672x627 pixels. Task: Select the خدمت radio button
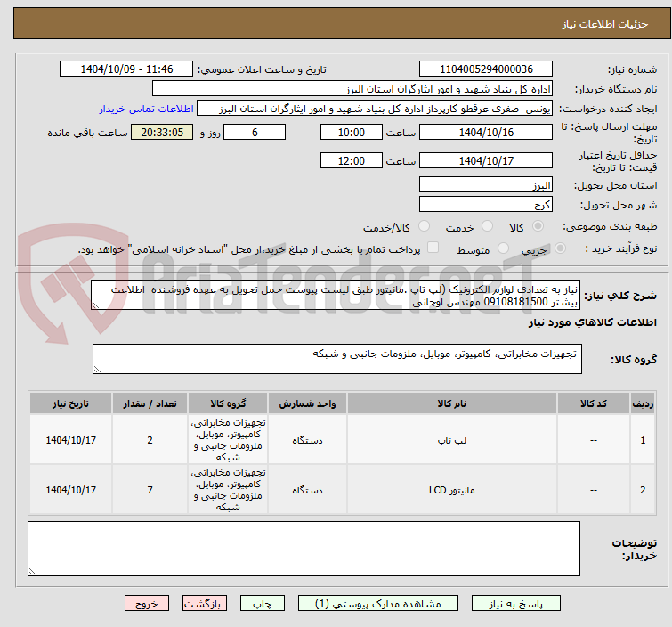[487, 226]
